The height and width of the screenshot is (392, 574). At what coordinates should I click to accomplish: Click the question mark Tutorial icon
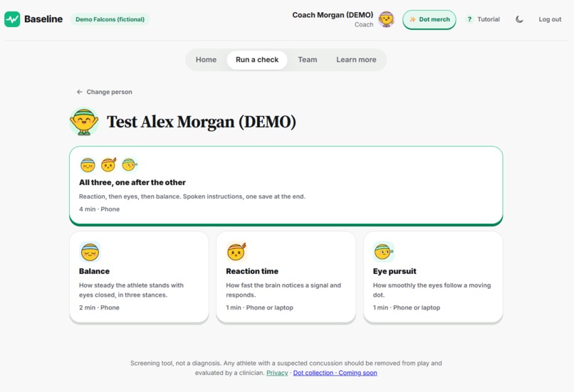pyautogui.click(x=469, y=19)
